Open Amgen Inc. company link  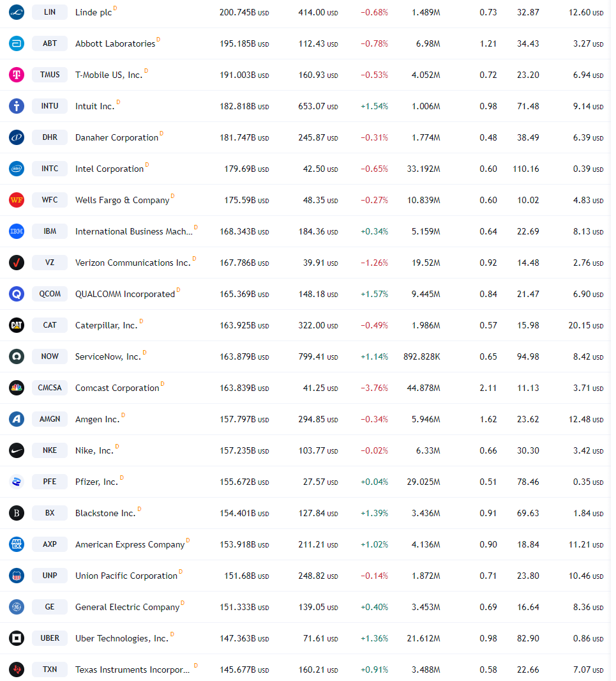pyautogui.click(x=97, y=419)
